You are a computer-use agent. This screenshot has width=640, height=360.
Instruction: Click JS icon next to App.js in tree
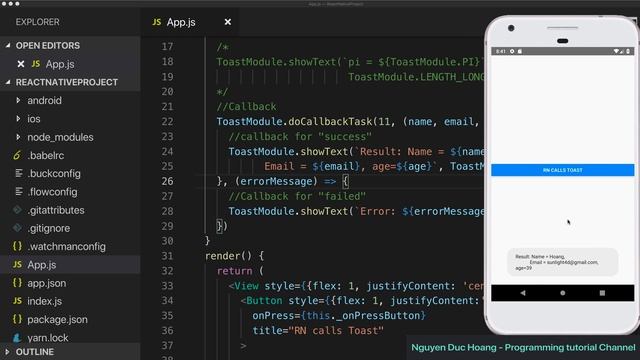coord(17,265)
